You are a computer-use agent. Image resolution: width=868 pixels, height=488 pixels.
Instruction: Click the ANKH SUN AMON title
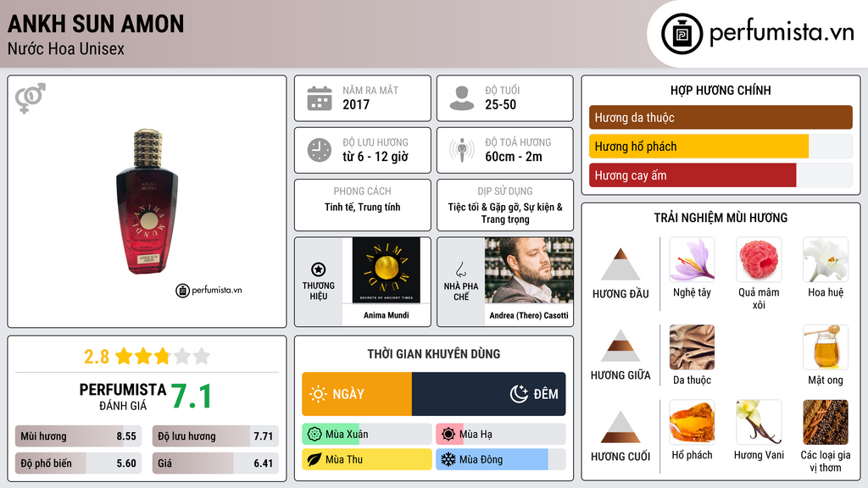pyautogui.click(x=96, y=24)
